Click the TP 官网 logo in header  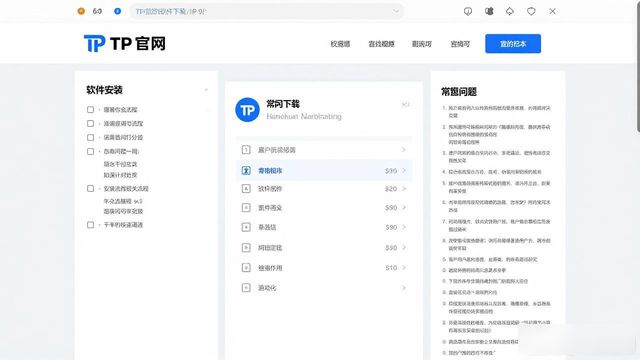pos(125,43)
